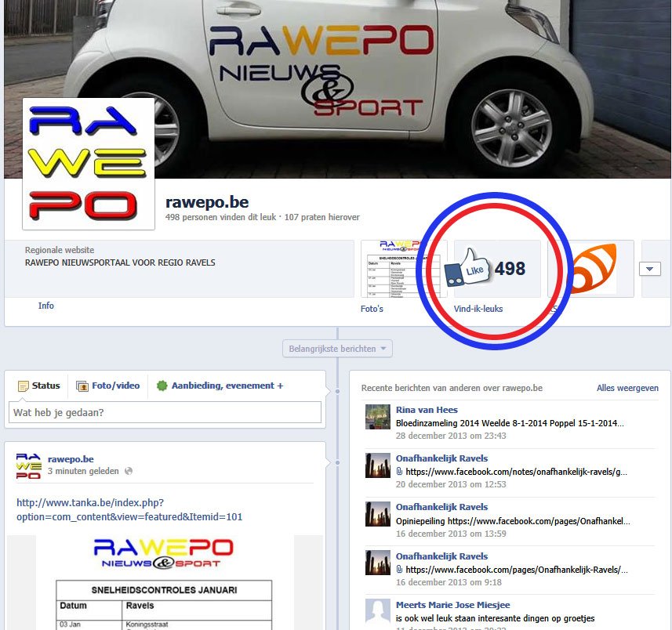Click the 'Regionale website' category text

(x=60, y=250)
